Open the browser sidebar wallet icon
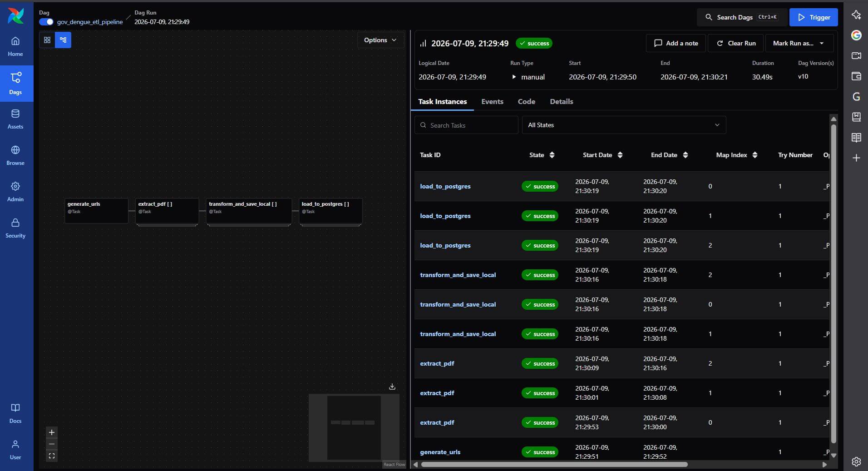The image size is (868, 471). tap(856, 76)
